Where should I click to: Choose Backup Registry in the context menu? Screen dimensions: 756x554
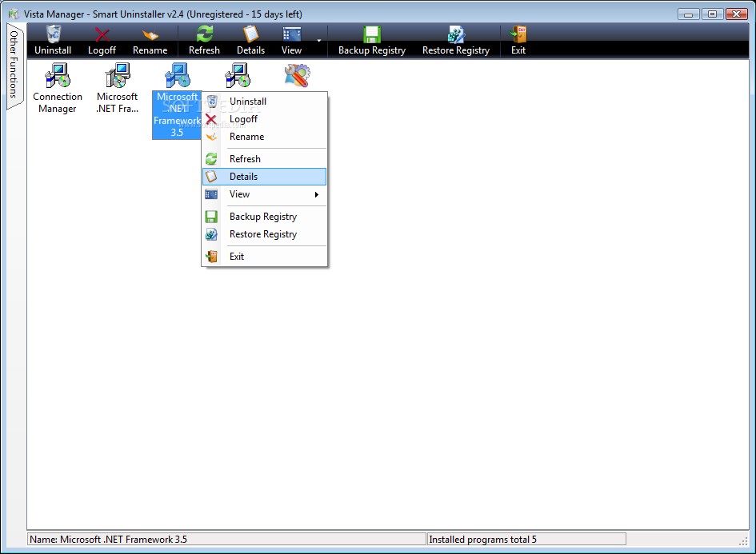[x=264, y=217]
